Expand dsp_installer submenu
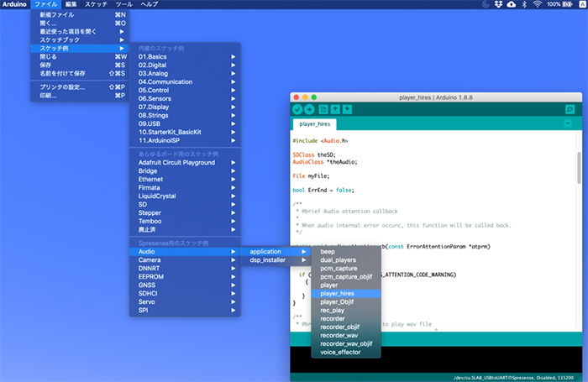 click(276, 259)
